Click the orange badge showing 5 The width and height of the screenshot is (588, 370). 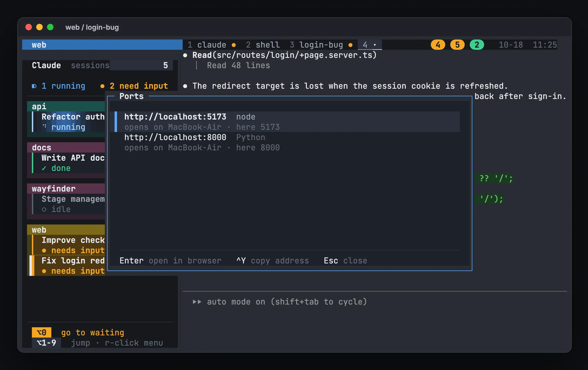[x=457, y=45]
